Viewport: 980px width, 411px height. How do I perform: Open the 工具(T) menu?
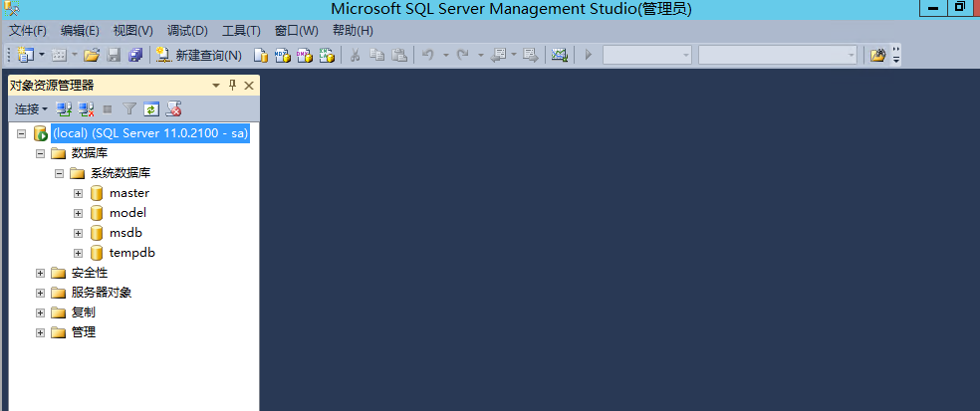pyautogui.click(x=241, y=31)
